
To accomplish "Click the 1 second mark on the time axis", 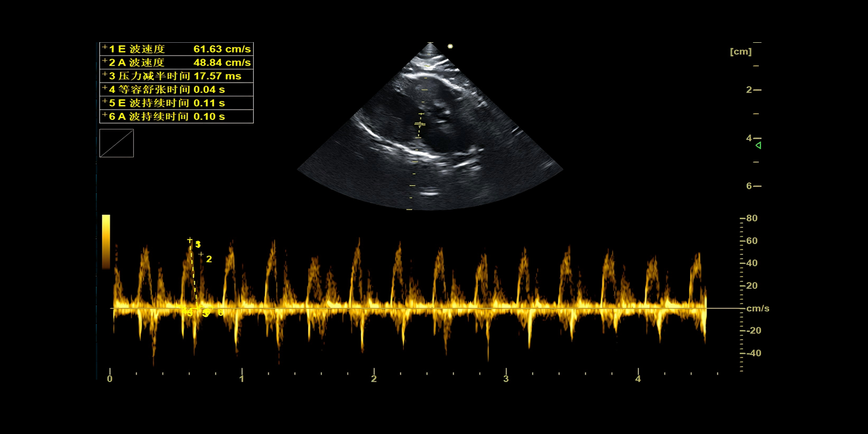I will (x=242, y=379).
